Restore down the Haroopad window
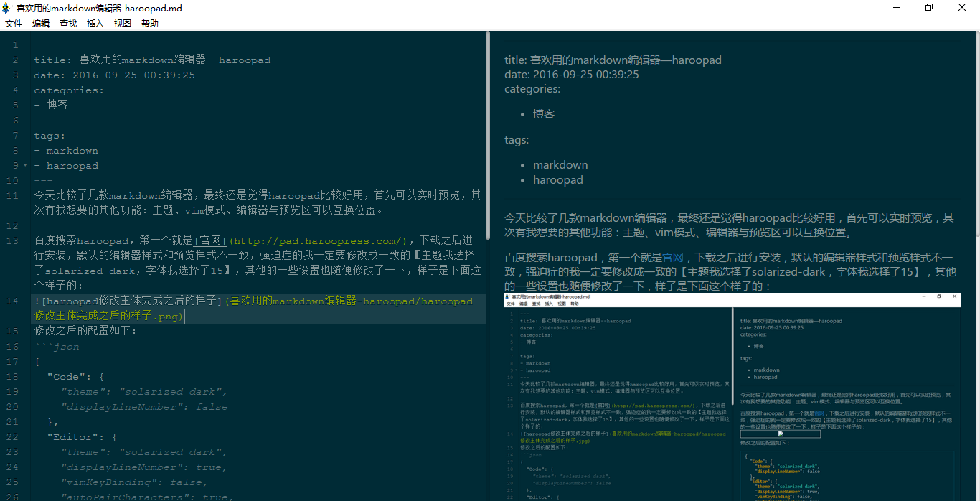The image size is (980, 501). point(930,8)
